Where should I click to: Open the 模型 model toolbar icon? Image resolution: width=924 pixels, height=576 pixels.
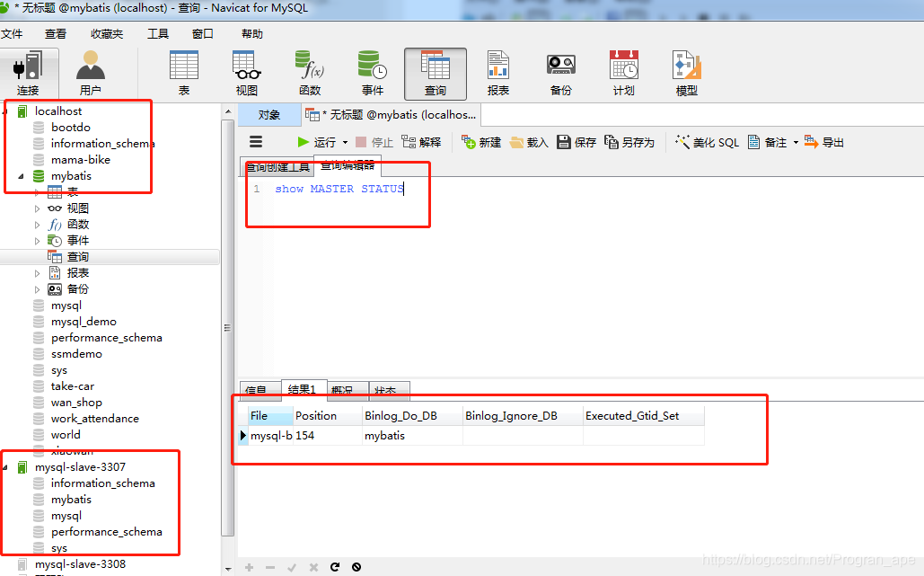click(687, 74)
